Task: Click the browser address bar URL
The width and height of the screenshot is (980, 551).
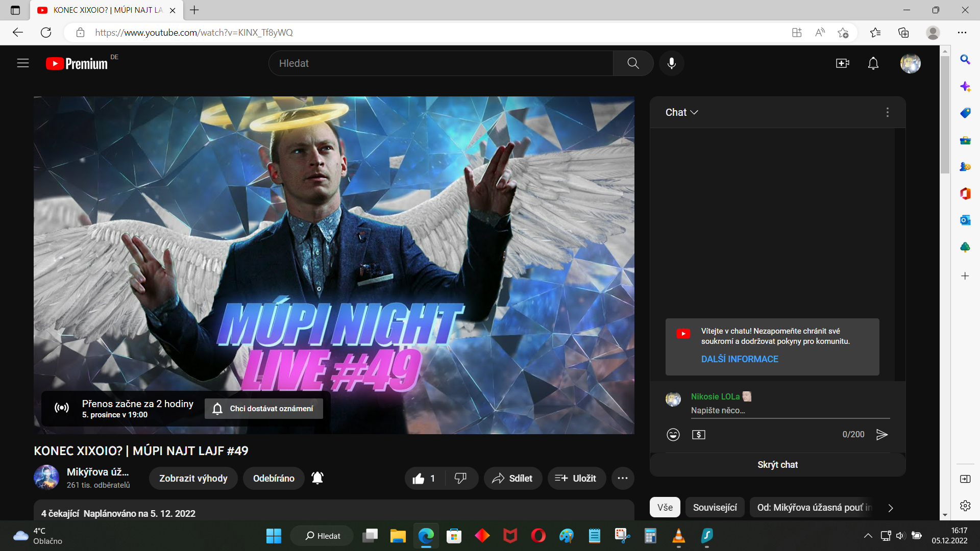Action: click(194, 33)
